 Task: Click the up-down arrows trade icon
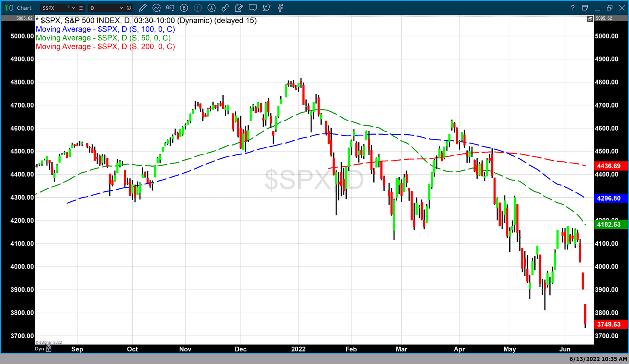point(225,8)
